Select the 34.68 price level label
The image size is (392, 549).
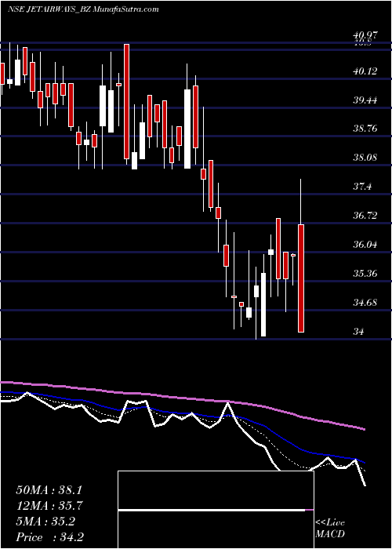point(366,302)
